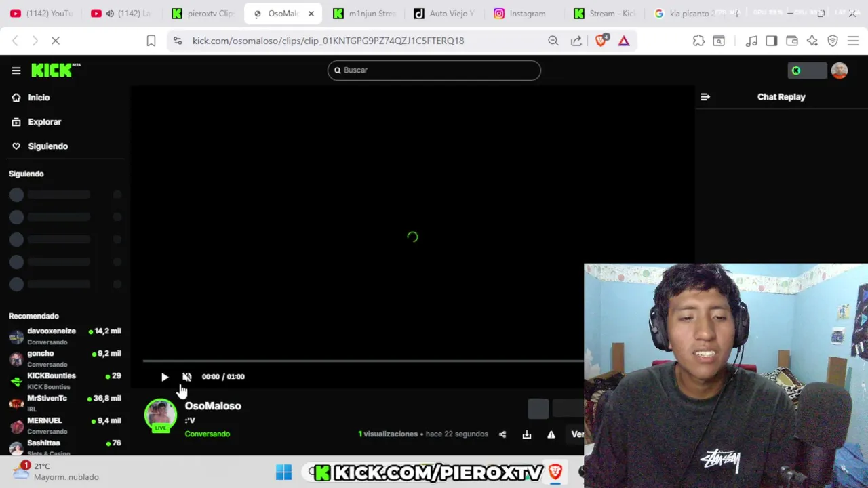Open KICKBounties recommended channel
868x488 pixels.
point(65,381)
